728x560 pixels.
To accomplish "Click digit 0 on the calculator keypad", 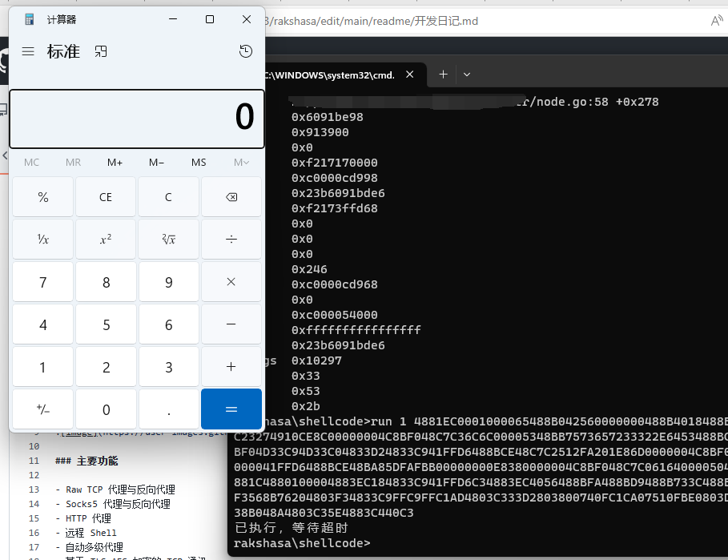I will [106, 409].
